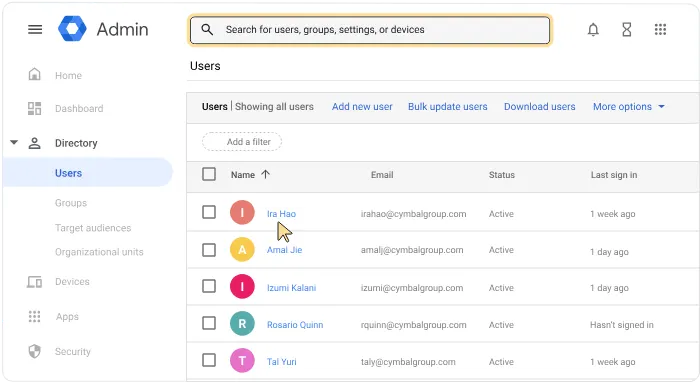Check the box for Izumi Kalani
The image size is (700, 390).
coord(209,286)
